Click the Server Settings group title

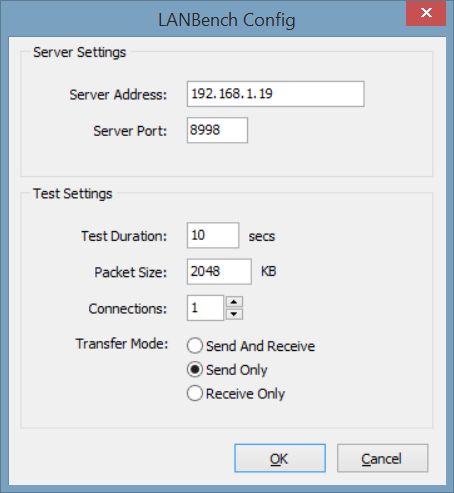[x=80, y=52]
